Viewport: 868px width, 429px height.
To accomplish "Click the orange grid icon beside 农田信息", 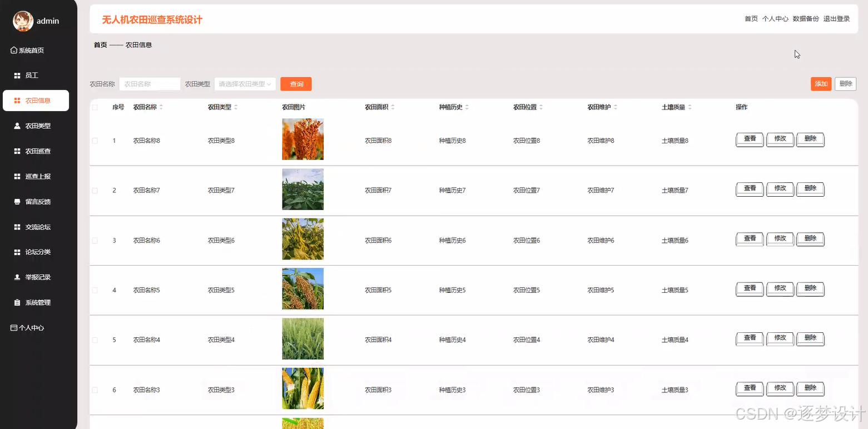I will tap(17, 101).
